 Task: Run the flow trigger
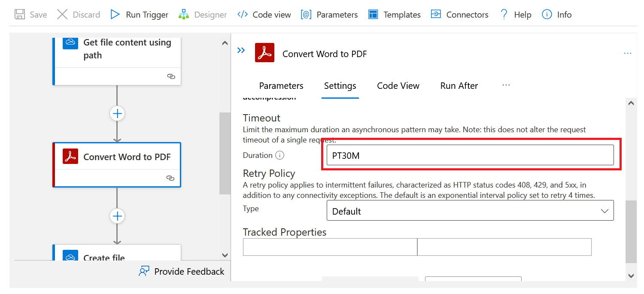(139, 14)
